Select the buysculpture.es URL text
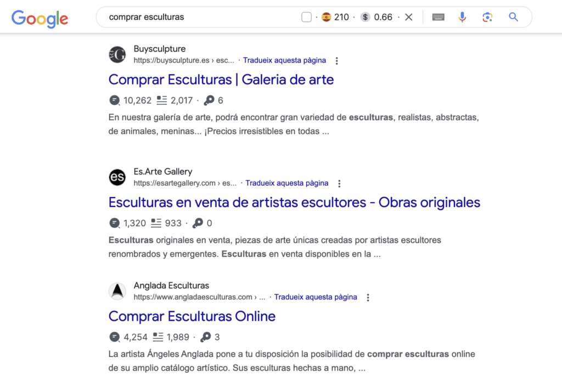562x392 pixels. pos(184,60)
